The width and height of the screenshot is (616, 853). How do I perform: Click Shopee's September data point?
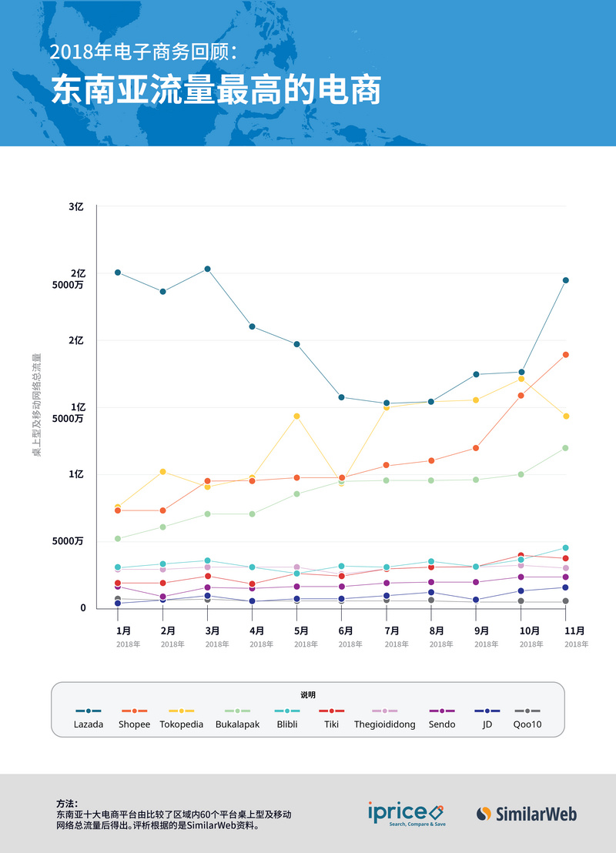476,448
